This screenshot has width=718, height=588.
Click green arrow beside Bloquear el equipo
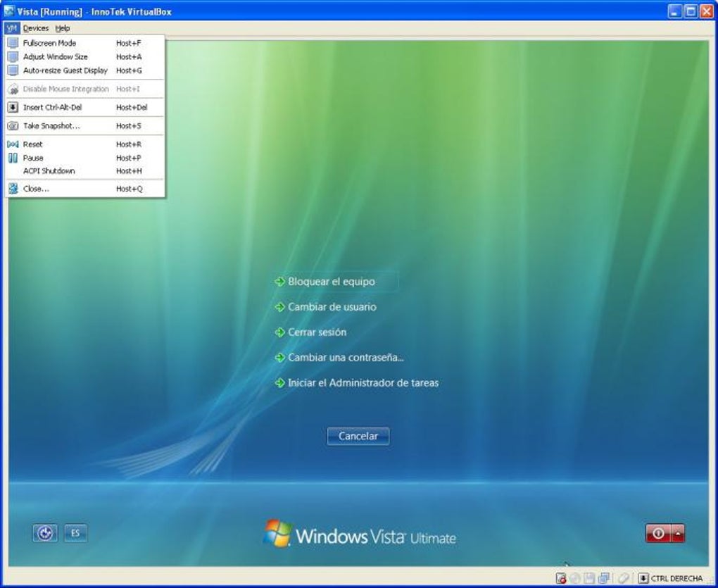tap(279, 282)
